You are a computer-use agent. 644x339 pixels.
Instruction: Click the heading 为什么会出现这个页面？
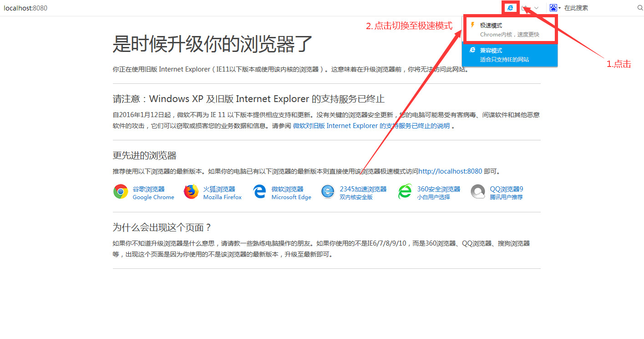pyautogui.click(x=162, y=227)
